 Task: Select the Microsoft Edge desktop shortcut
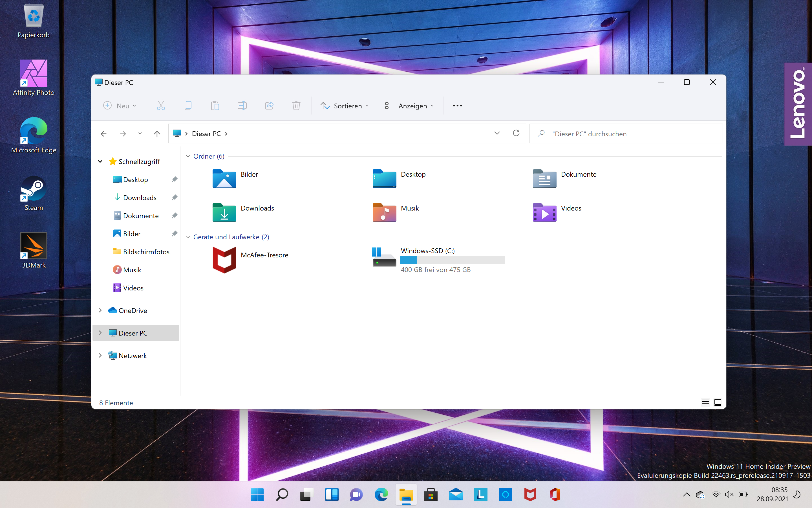tap(34, 135)
